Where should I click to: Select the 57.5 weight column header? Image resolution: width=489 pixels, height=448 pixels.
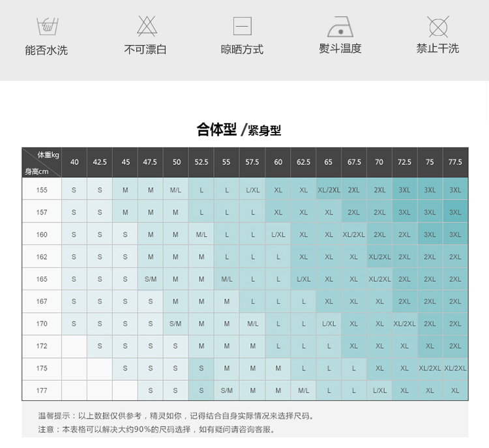[x=252, y=162]
